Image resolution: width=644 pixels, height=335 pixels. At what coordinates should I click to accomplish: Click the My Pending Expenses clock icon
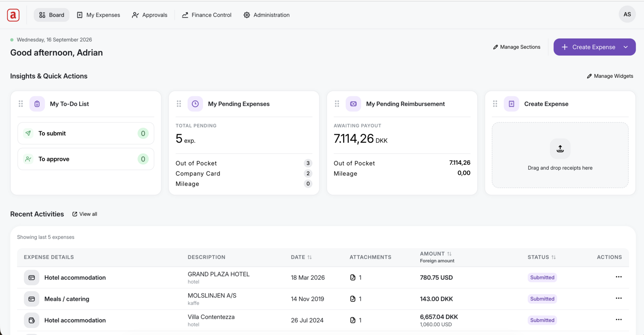click(195, 104)
